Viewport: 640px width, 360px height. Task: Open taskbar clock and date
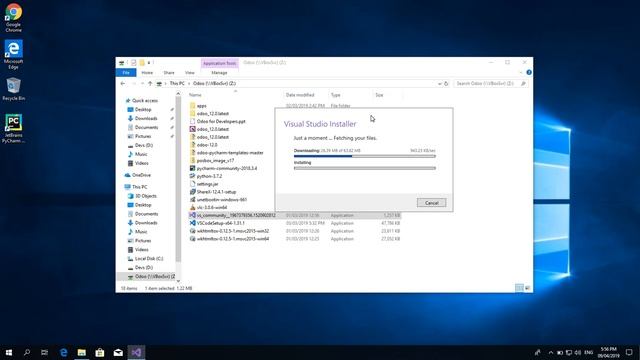coord(608,352)
